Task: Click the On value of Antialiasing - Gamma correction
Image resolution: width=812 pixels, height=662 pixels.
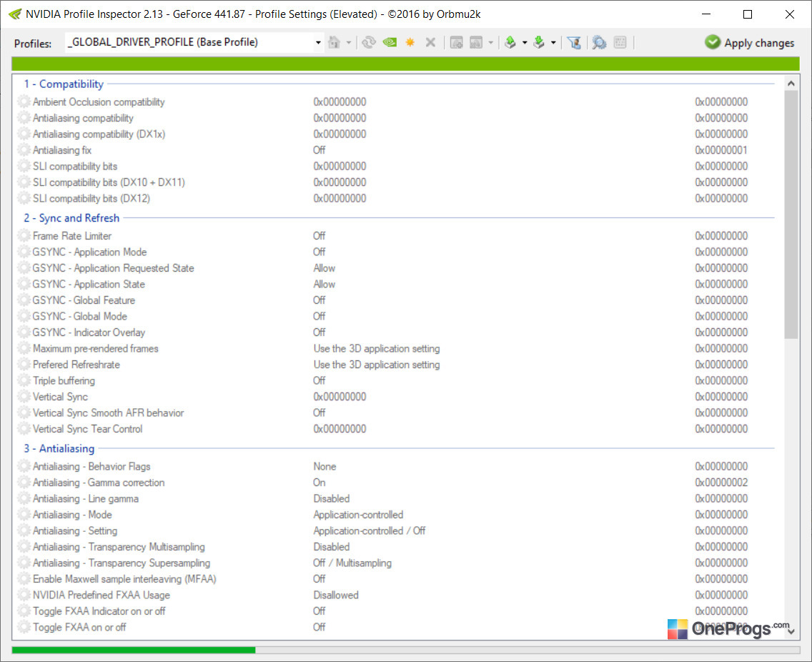Action: (320, 483)
